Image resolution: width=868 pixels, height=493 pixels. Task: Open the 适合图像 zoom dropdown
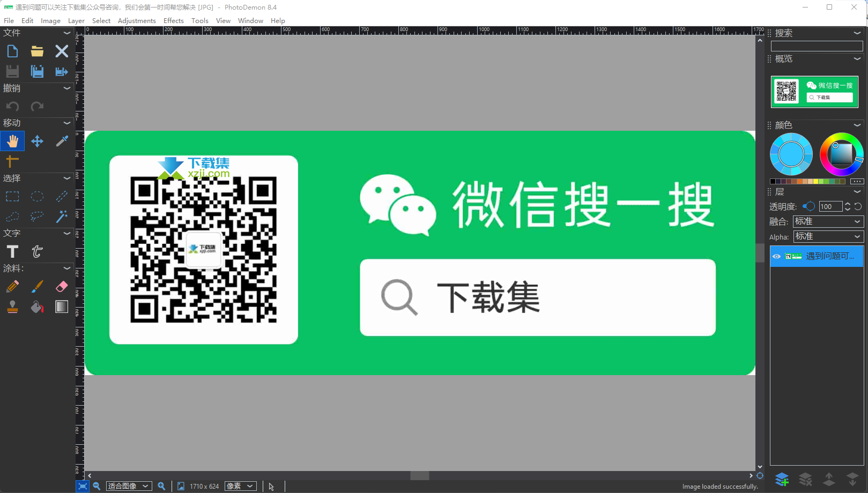click(129, 486)
